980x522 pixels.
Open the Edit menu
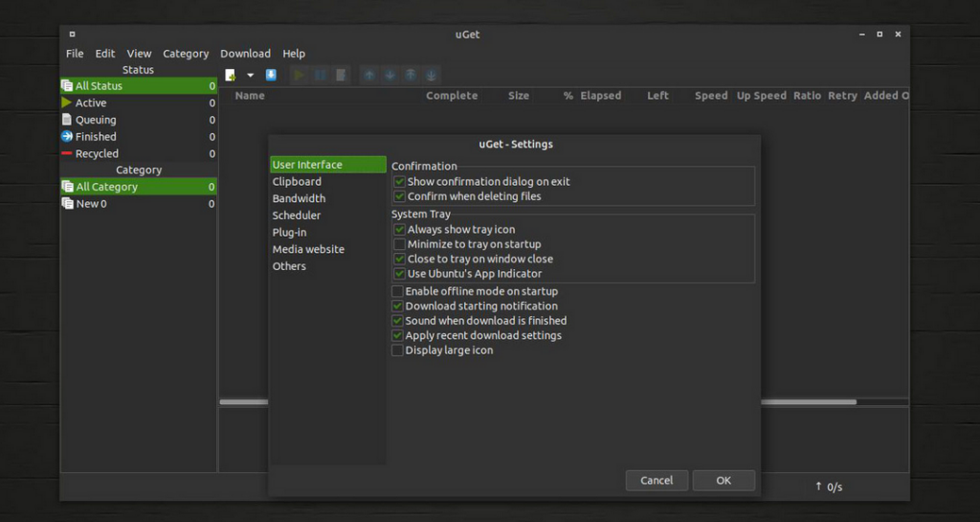105,54
